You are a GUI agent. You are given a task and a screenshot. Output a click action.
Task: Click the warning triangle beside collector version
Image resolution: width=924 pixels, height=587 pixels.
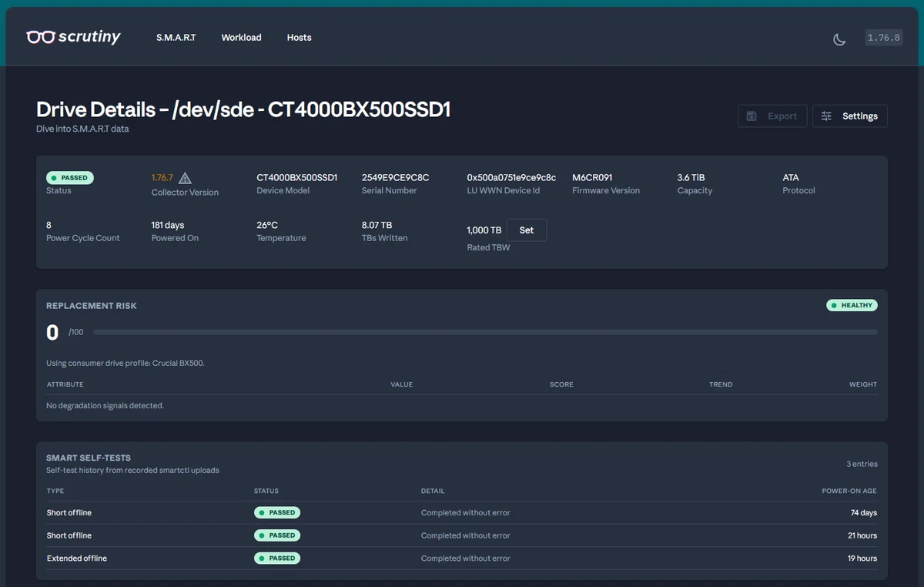[185, 178]
